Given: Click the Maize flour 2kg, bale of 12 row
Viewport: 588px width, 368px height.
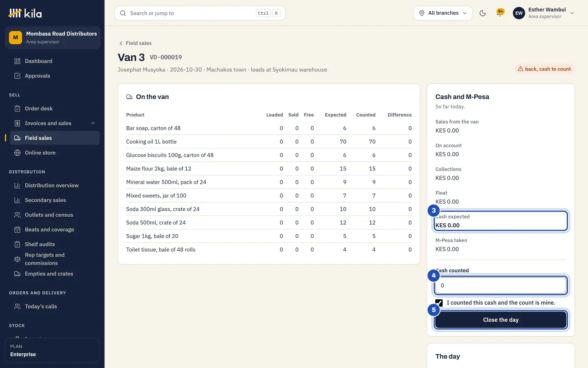Looking at the screenshot, I should click(269, 169).
